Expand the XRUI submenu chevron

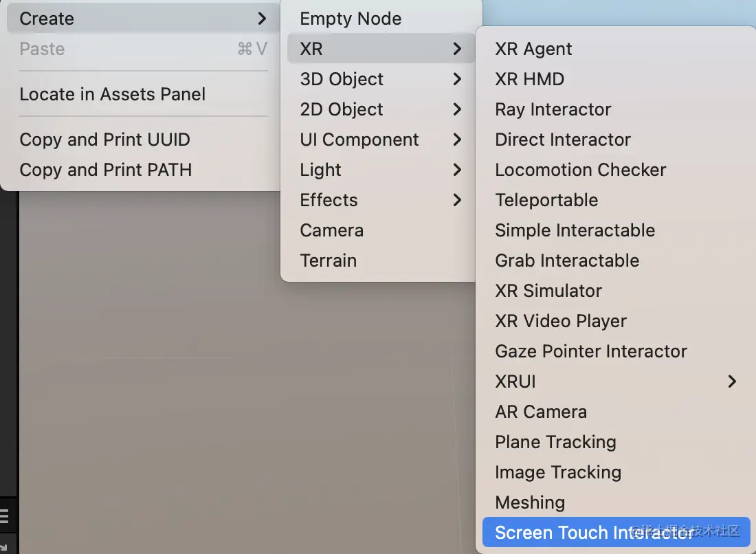tap(732, 381)
